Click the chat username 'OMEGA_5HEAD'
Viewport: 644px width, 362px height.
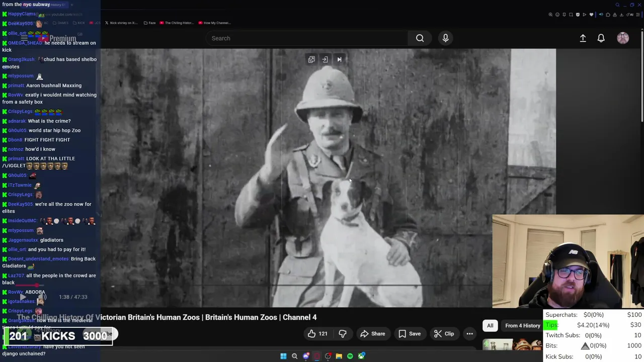[25, 43]
